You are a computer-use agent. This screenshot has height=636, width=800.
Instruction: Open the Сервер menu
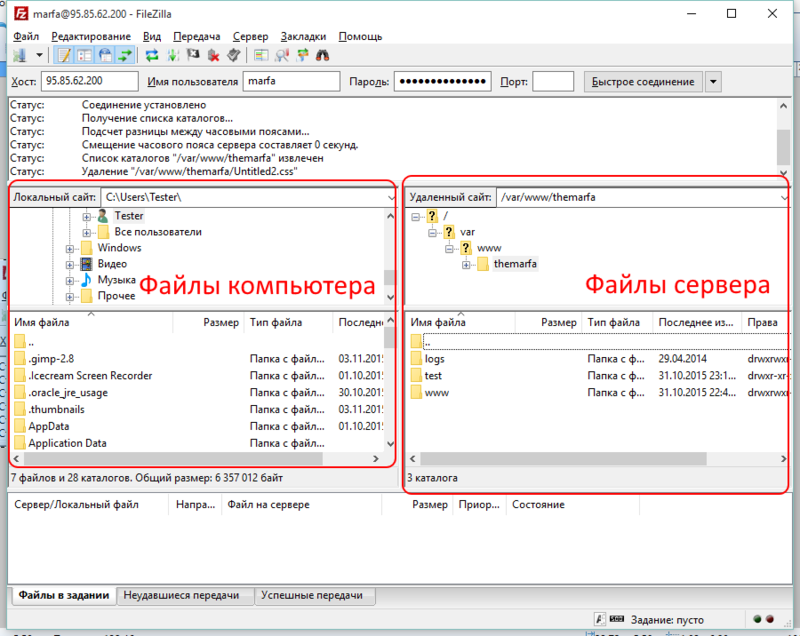[x=250, y=36]
